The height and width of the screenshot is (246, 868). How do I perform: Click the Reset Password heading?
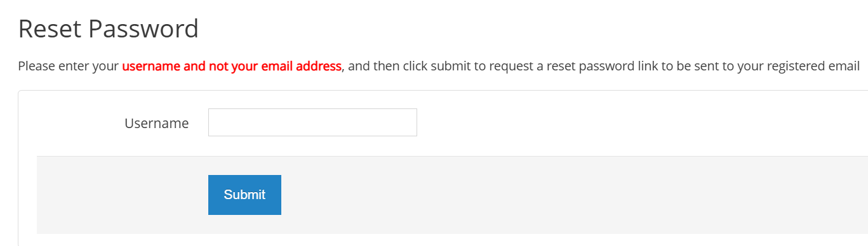pos(109,29)
